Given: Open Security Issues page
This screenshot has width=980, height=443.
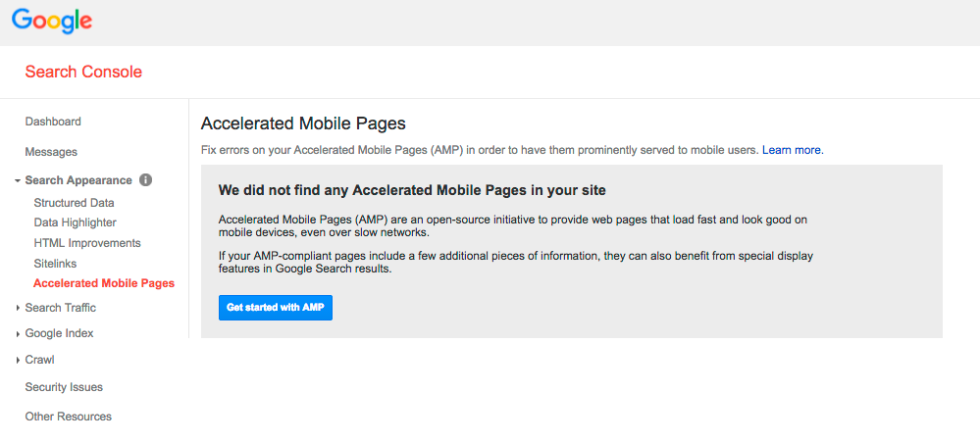Looking at the screenshot, I should (64, 387).
